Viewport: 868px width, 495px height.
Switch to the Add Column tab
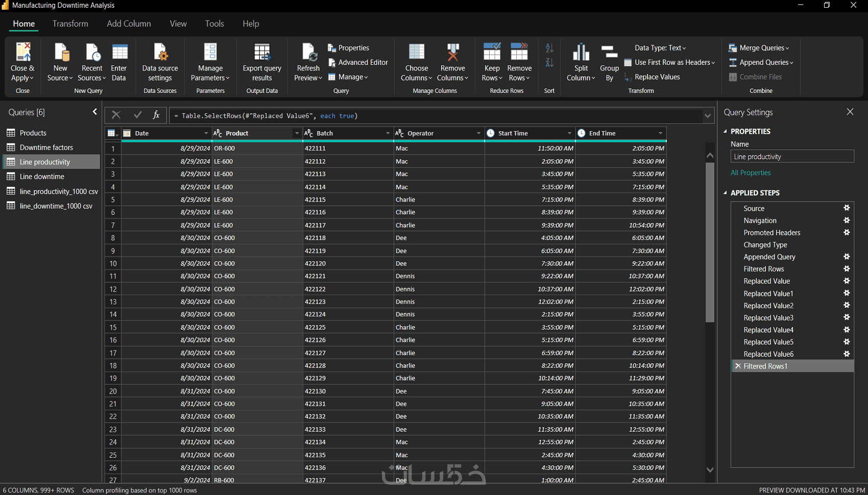pos(129,23)
